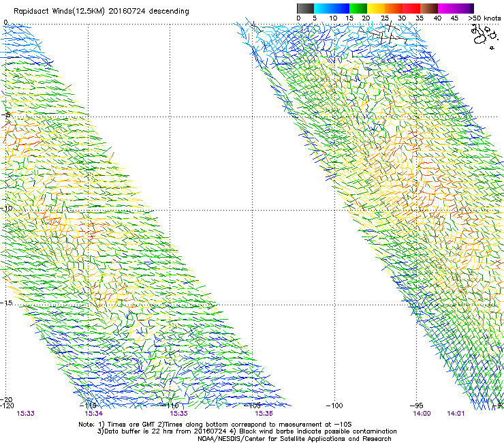Click the '-5' latitude axis label
The image size is (504, 443).
click(6, 115)
